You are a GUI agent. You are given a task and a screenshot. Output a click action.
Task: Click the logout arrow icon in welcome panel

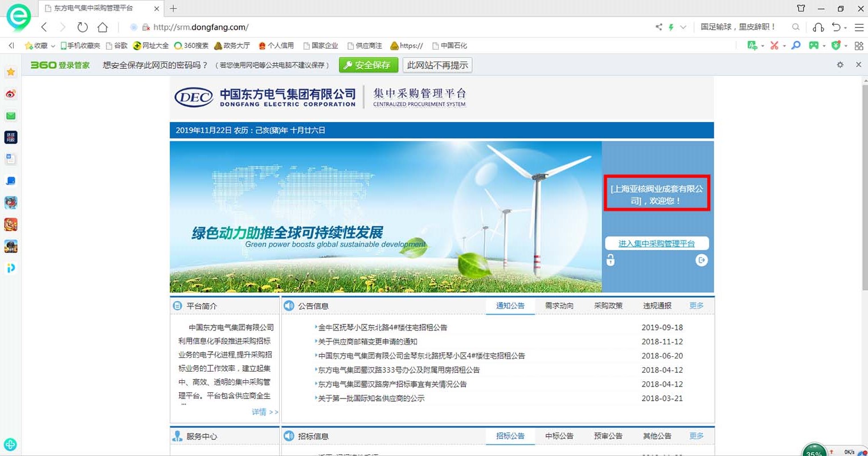coord(702,260)
